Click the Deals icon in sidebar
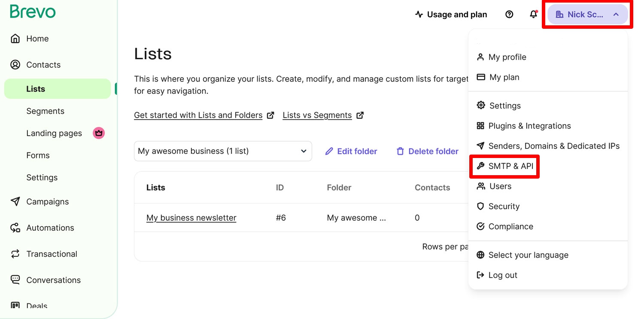Image resolution: width=644 pixels, height=319 pixels. pos(15,306)
